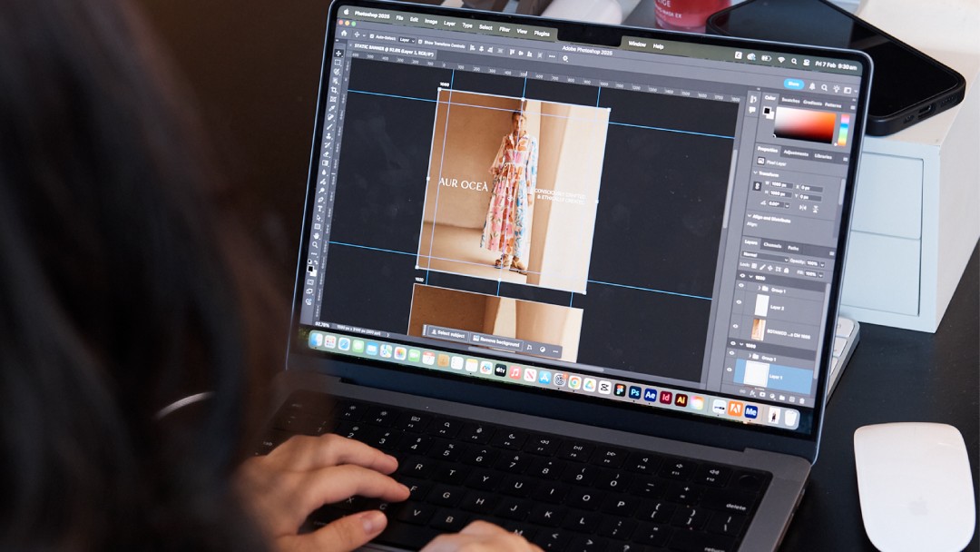The height and width of the screenshot is (552, 980).
Task: Switch to the Channels tab
Action: tap(772, 245)
